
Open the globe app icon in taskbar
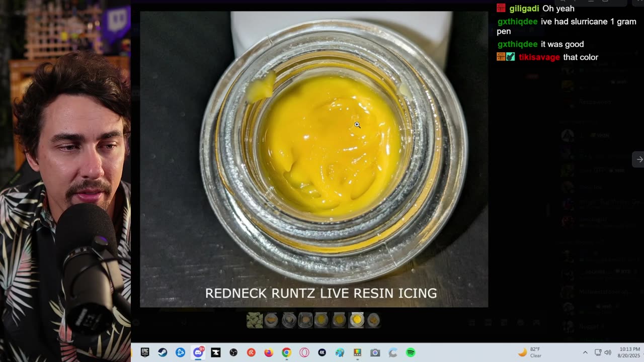point(340,352)
